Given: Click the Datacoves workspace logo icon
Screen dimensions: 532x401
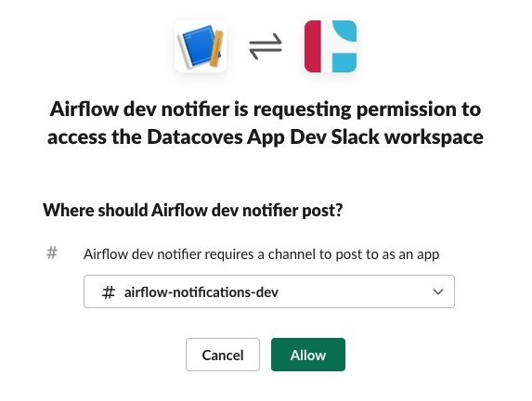Looking at the screenshot, I should point(331,46).
